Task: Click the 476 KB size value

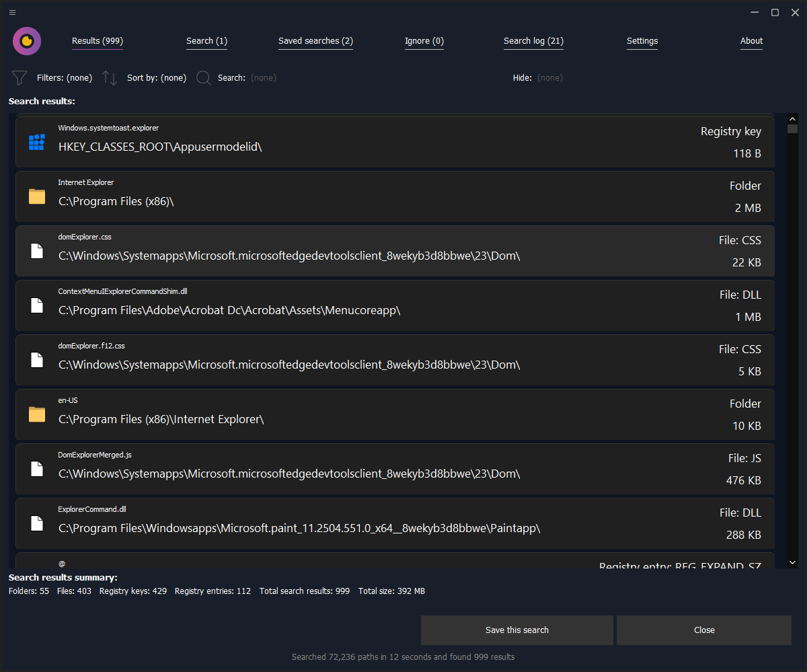Action: coord(744,480)
